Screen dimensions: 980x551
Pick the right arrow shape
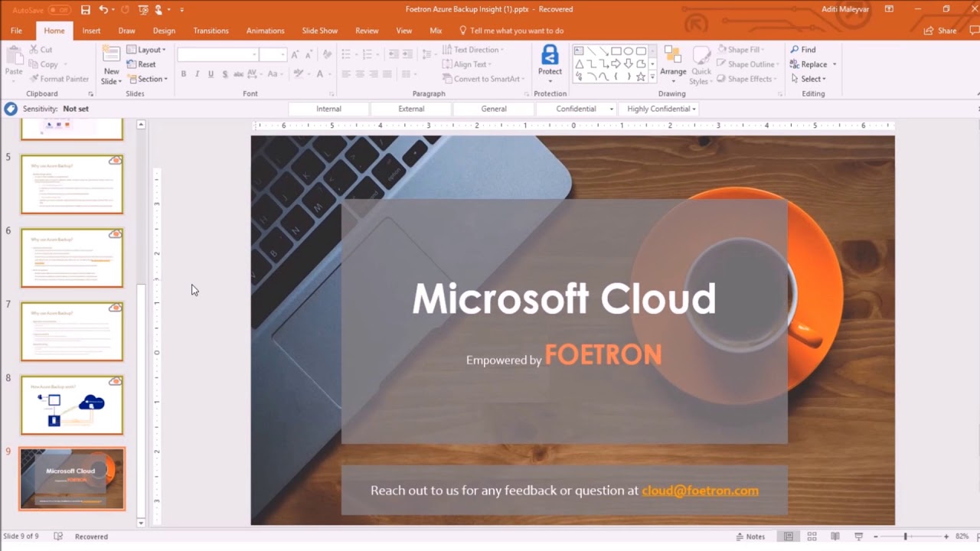coord(616,64)
